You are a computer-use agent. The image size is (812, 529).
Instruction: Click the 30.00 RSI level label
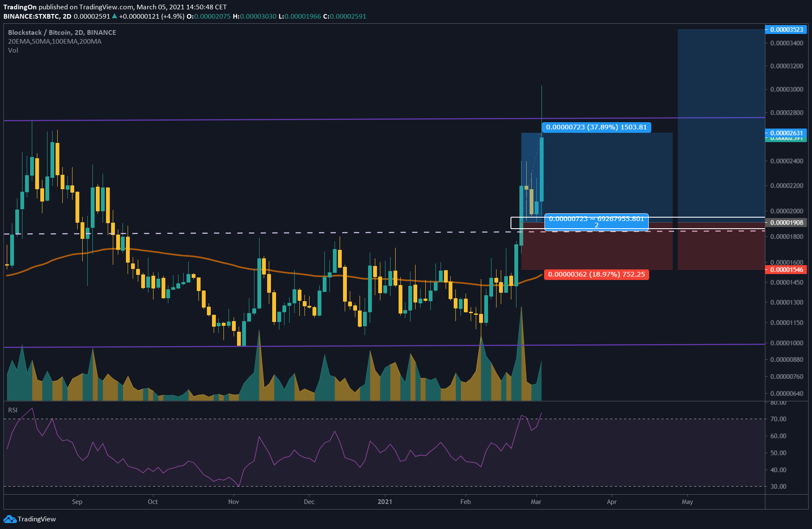click(x=779, y=486)
